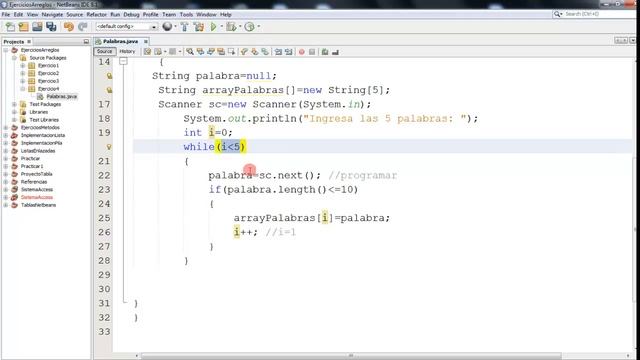Select the ProyectoTabla project

37,174
